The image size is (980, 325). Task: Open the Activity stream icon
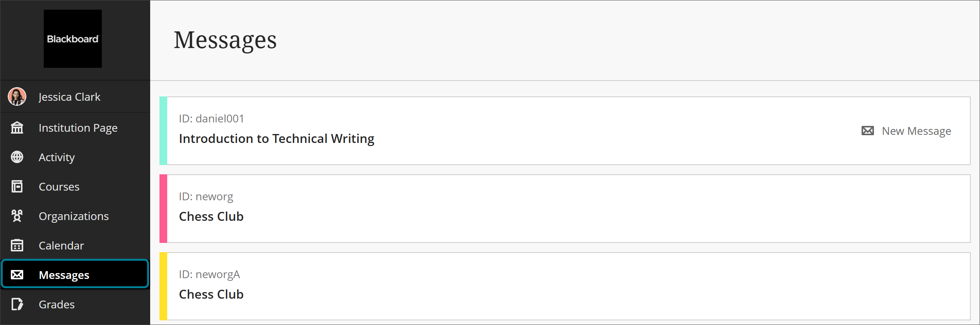[17, 157]
